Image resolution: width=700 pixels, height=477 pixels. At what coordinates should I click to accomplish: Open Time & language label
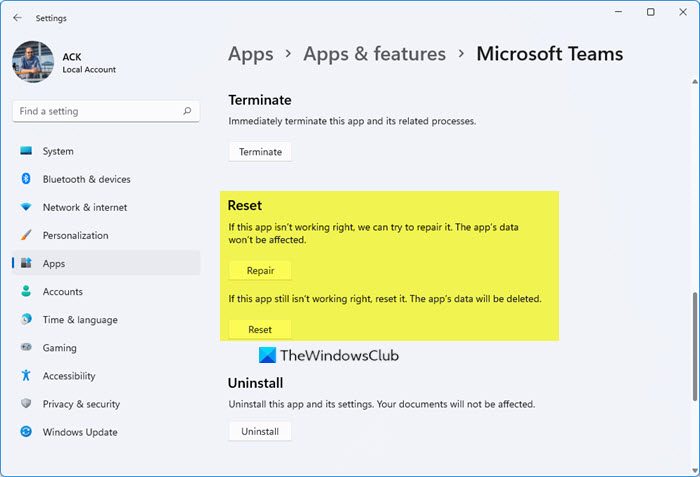pyautogui.click(x=80, y=320)
